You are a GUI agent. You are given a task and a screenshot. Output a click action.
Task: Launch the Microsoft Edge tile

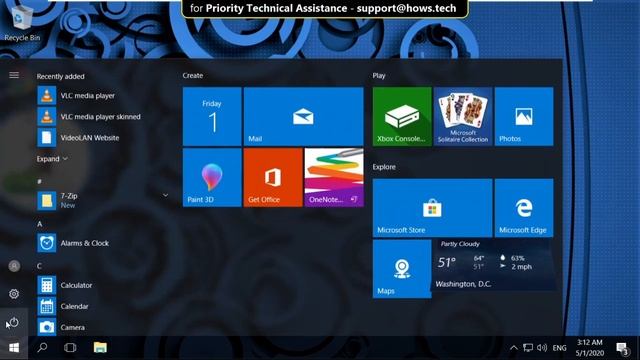524,208
